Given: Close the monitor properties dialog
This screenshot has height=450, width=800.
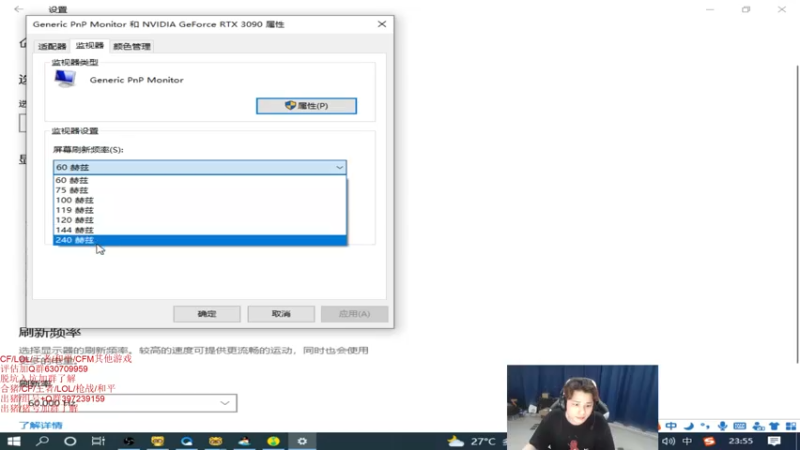Looking at the screenshot, I should pyautogui.click(x=382, y=24).
